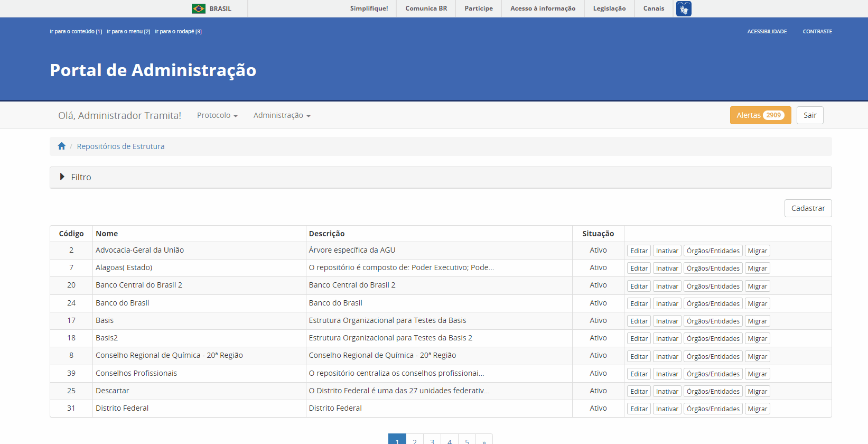The height and width of the screenshot is (444, 868).
Task: Open Participe in top bar
Action: coord(479,8)
